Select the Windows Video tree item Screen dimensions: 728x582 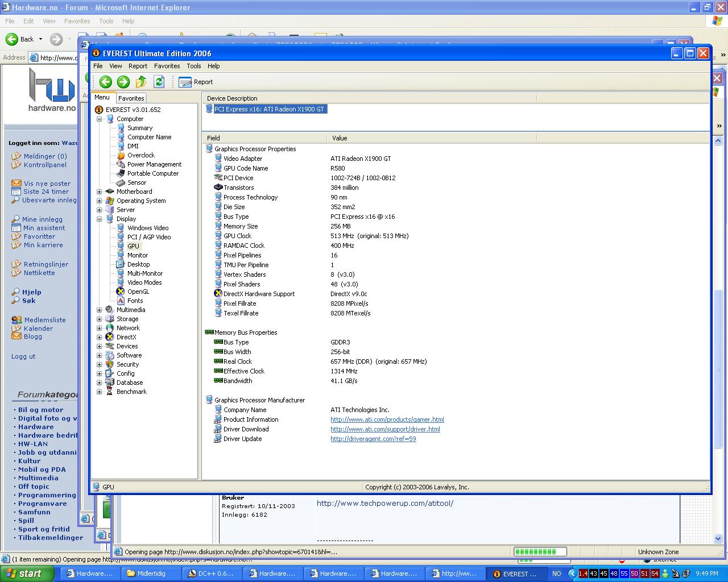148,228
